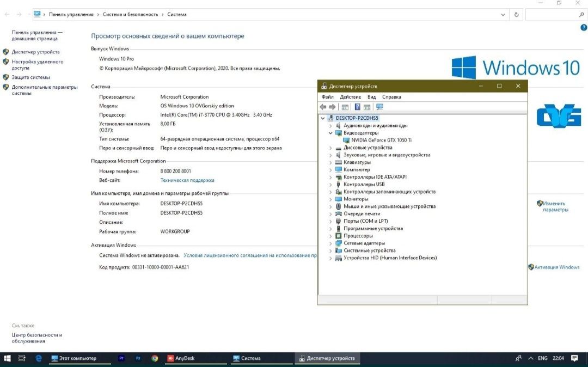The image size is (588, 367).
Task: Expand the Мониторы category
Action: pos(330,199)
